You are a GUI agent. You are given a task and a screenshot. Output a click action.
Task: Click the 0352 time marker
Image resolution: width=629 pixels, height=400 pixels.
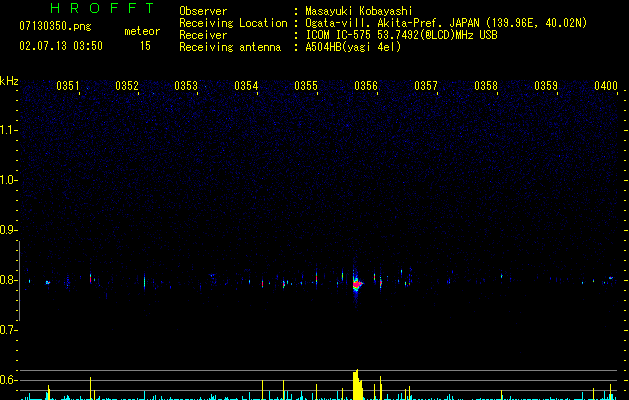(127, 86)
